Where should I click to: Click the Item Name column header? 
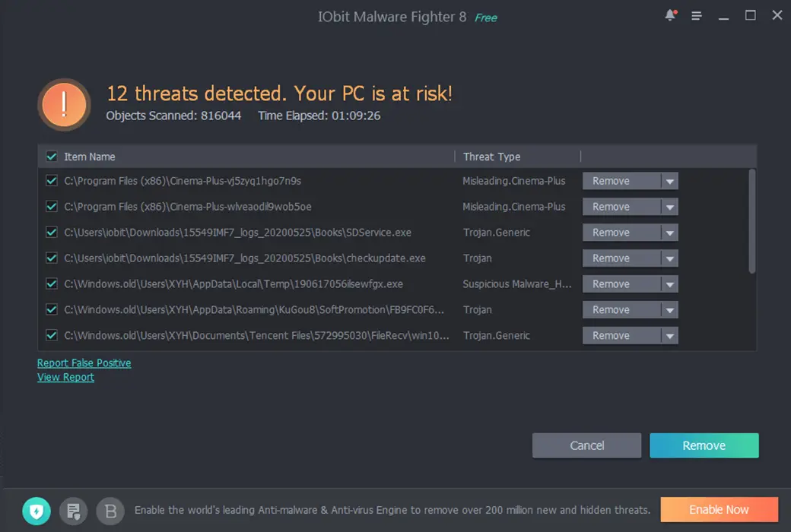(89, 157)
